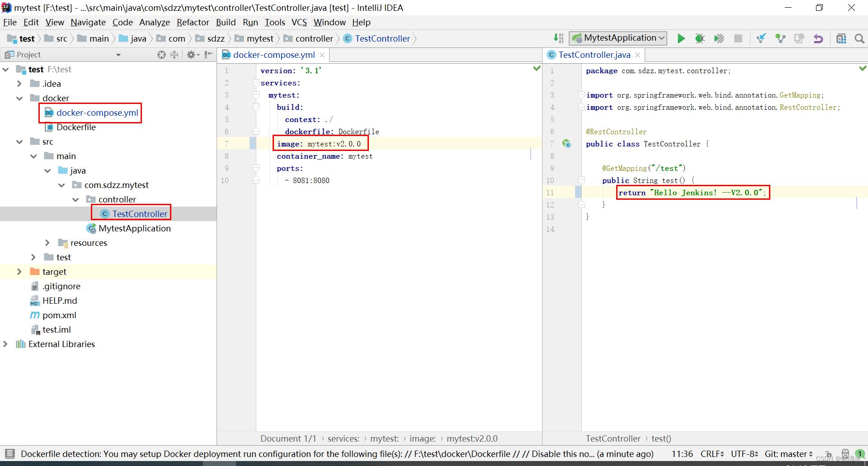The image size is (868, 466).
Task: Collapse the code fold for services in docker-compose.yml
Action: point(256,83)
